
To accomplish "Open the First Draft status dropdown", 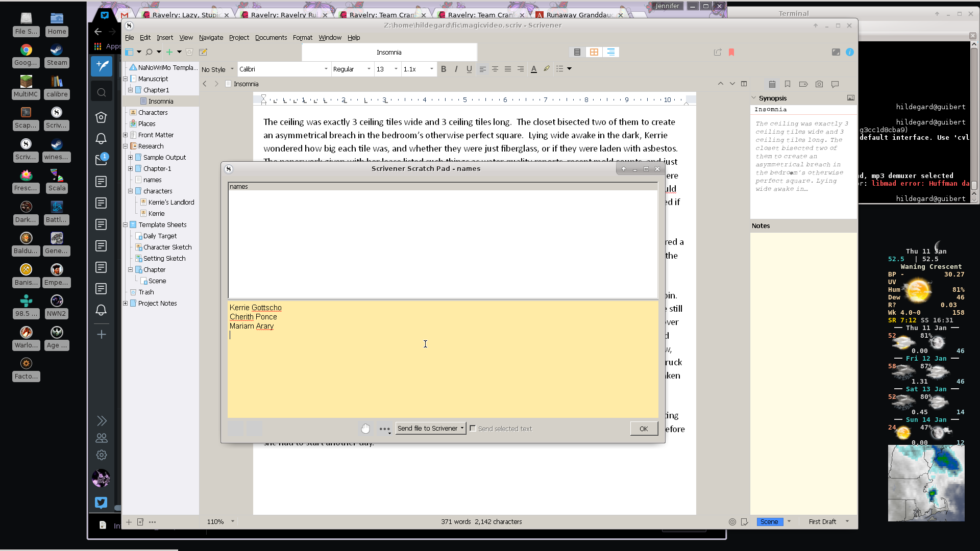I will click(829, 522).
